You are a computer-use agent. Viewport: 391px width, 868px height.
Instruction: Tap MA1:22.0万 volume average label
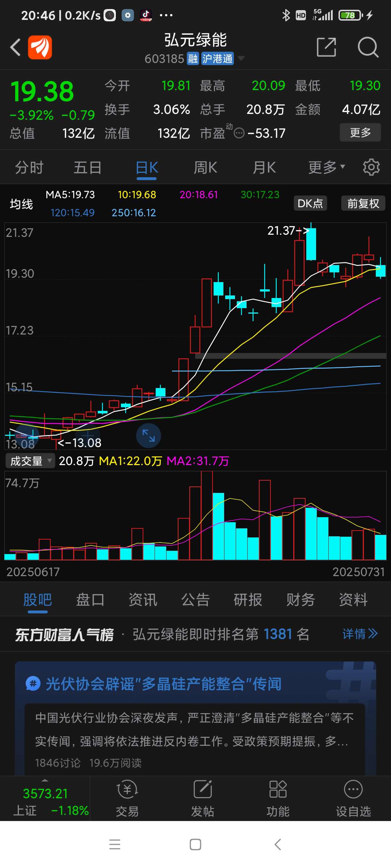point(130,461)
